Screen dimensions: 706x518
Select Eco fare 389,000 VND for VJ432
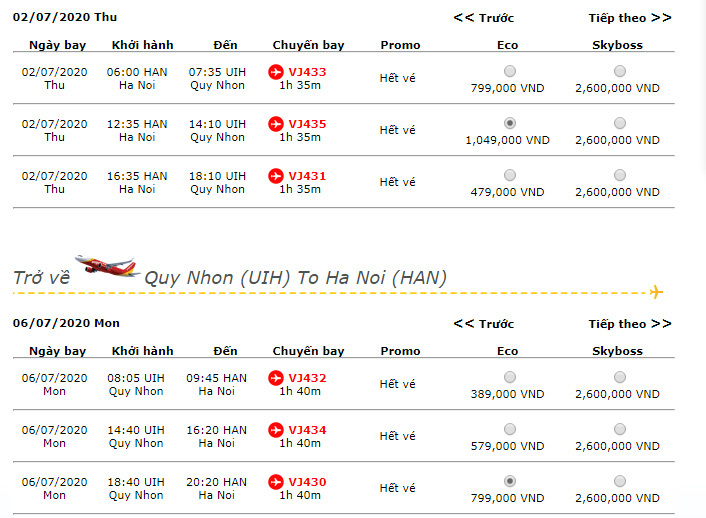(x=510, y=377)
